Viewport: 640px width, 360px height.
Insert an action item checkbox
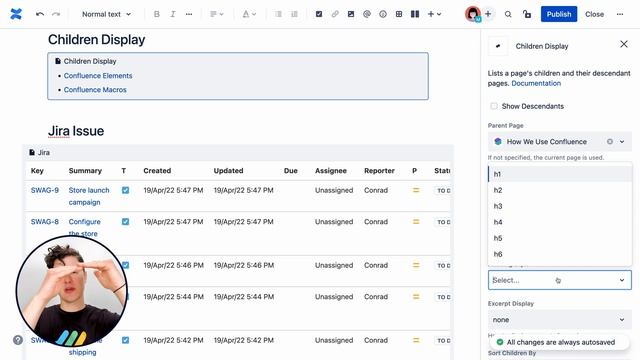(x=319, y=14)
